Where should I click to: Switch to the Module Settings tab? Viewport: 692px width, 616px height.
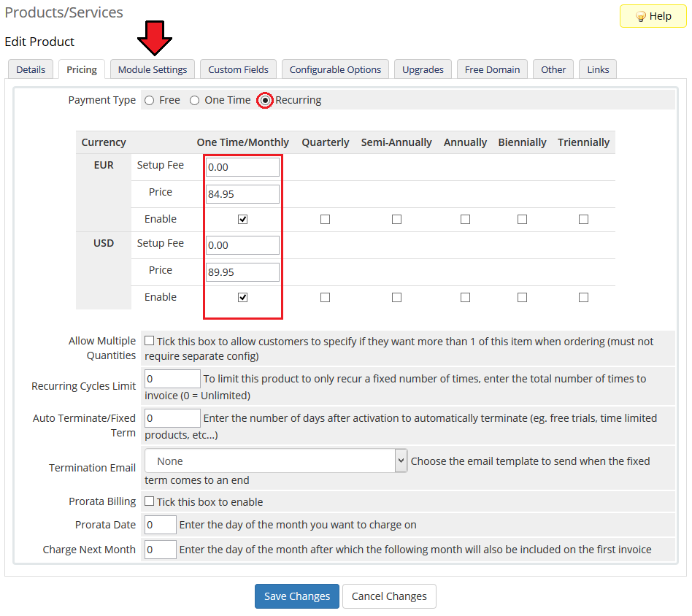click(153, 70)
